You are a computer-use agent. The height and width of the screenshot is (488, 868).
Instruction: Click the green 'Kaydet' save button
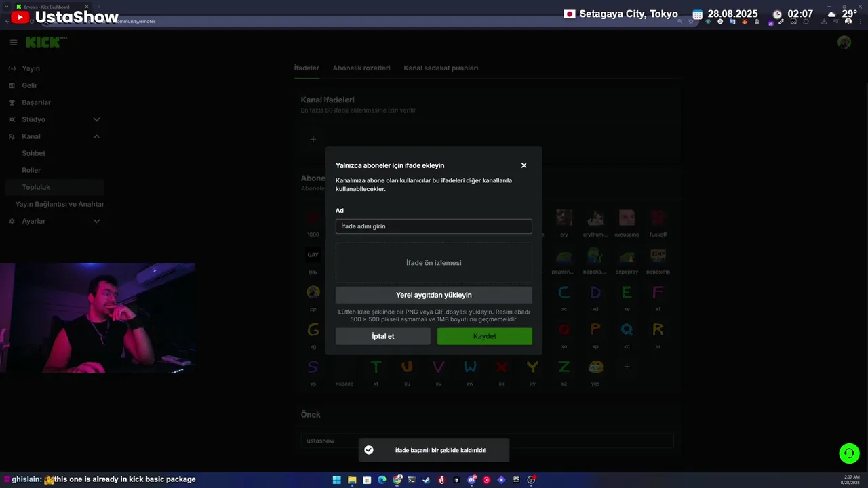tap(485, 336)
